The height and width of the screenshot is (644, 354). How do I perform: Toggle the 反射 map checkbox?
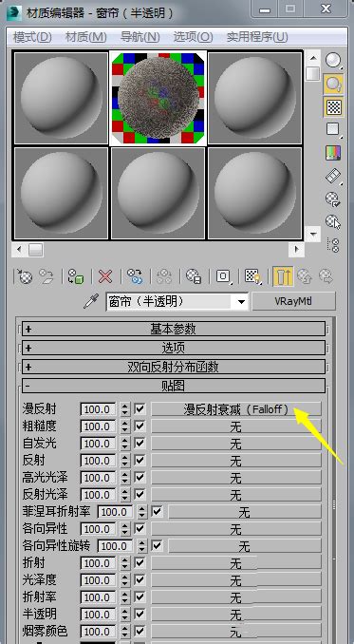[140, 461]
